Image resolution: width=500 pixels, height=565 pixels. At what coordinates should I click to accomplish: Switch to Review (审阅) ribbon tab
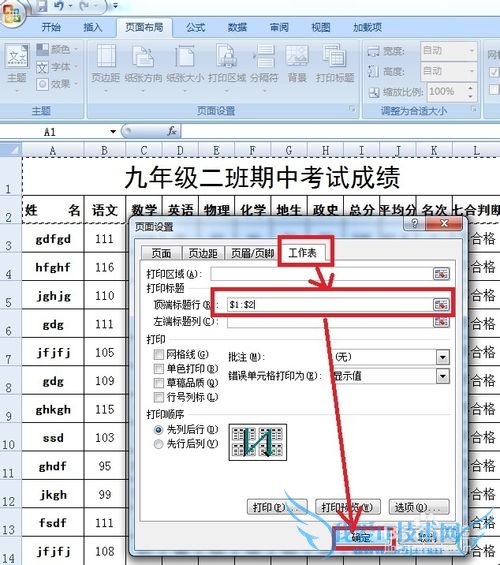[279, 27]
